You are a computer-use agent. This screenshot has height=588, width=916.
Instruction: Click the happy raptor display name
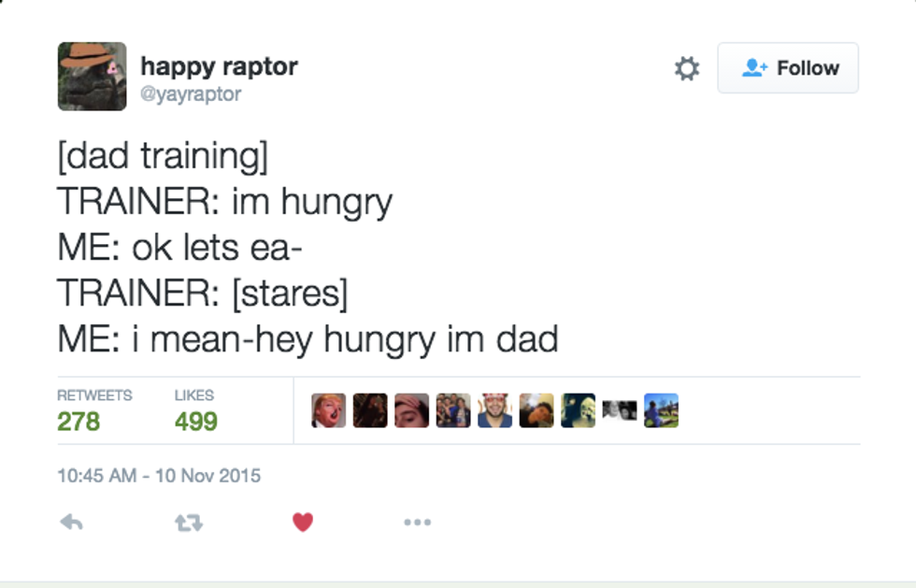(x=219, y=66)
